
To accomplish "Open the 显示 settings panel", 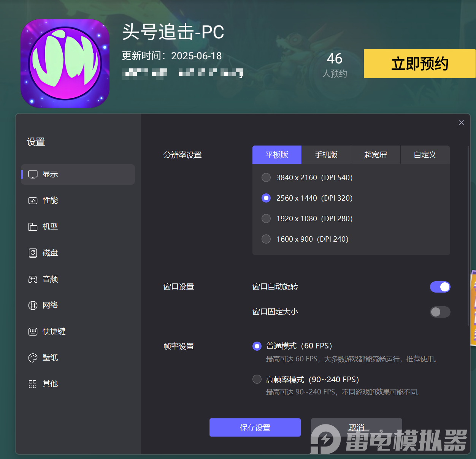I will coord(49,174).
